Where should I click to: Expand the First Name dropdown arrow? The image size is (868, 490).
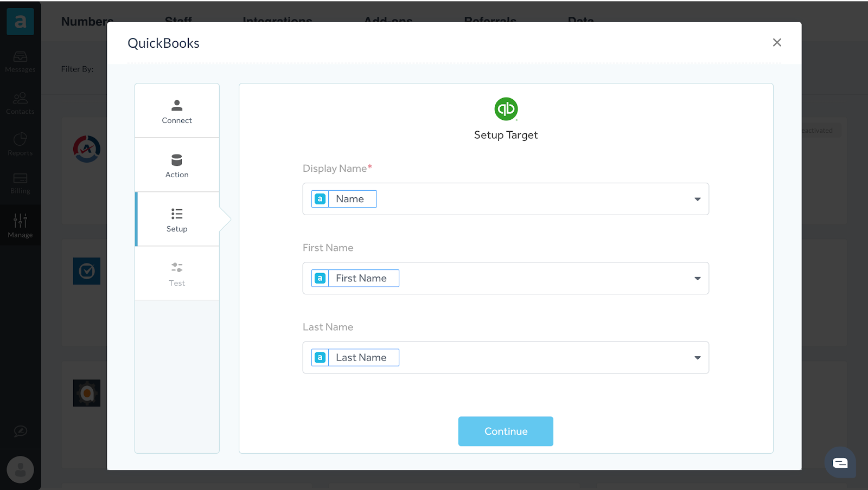coord(697,279)
